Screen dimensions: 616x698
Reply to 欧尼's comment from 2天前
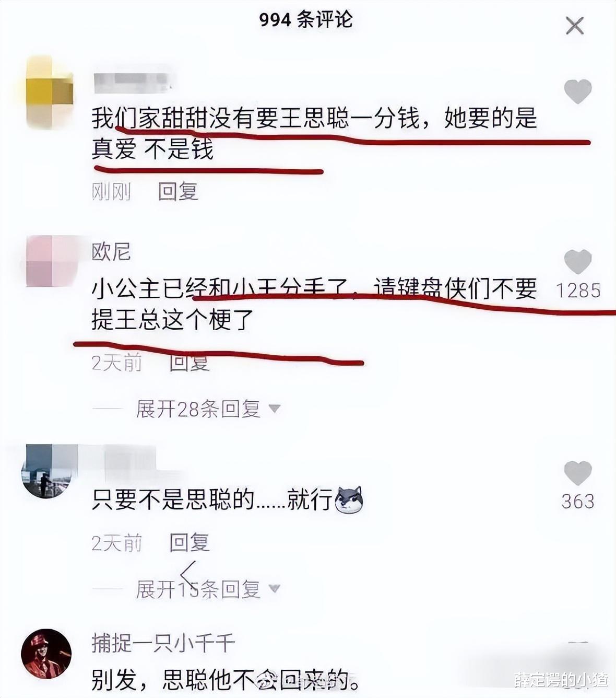coord(189,362)
